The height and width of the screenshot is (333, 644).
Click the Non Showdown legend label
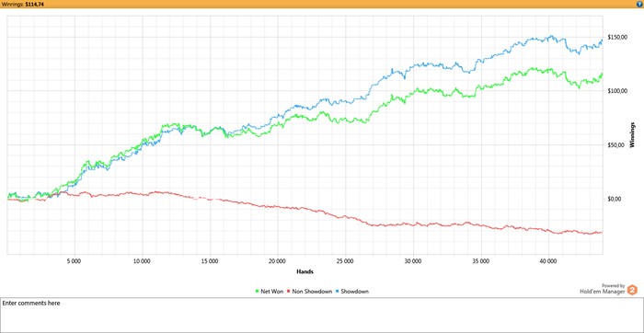[312, 292]
